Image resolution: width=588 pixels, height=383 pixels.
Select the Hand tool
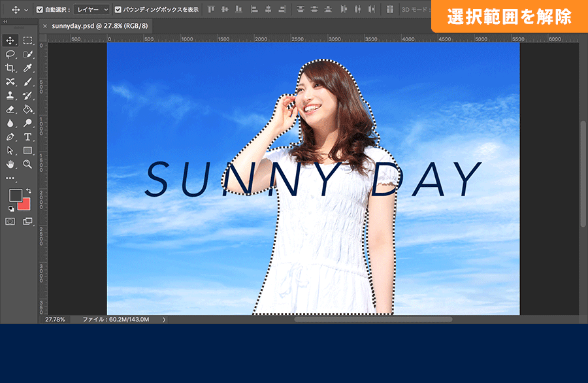pos(10,164)
